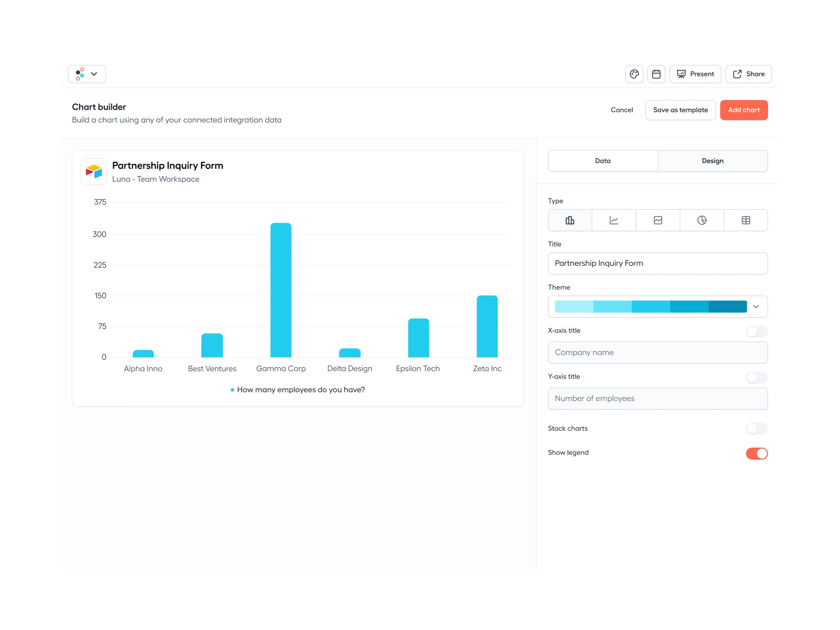Click the 'Luna - Team Workspace' subtitle

pyautogui.click(x=156, y=179)
